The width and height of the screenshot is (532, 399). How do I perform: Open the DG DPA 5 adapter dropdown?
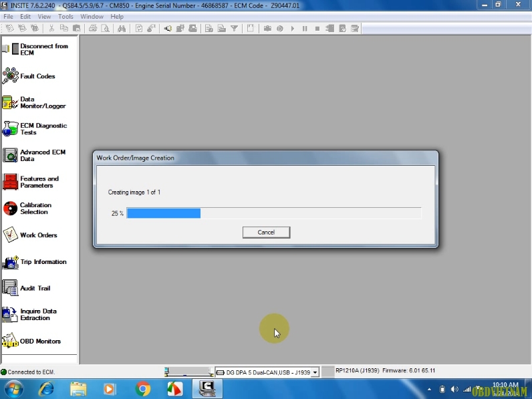tap(315, 372)
